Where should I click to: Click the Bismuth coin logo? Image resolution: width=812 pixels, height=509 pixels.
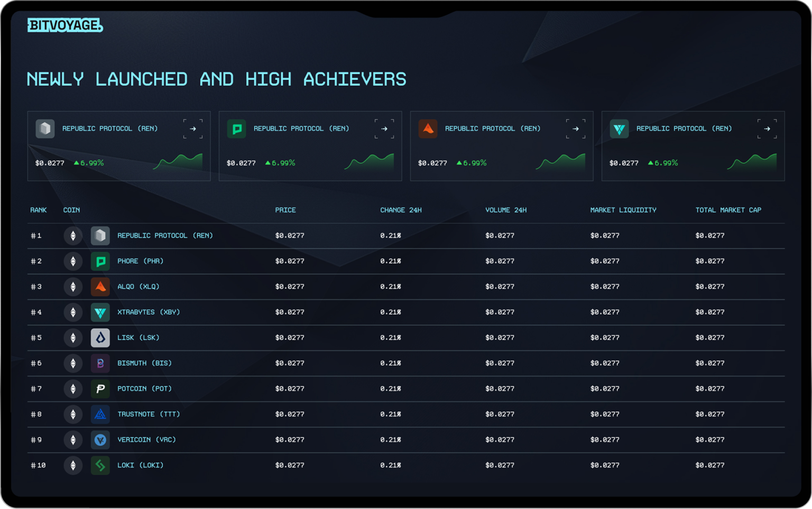(x=100, y=363)
